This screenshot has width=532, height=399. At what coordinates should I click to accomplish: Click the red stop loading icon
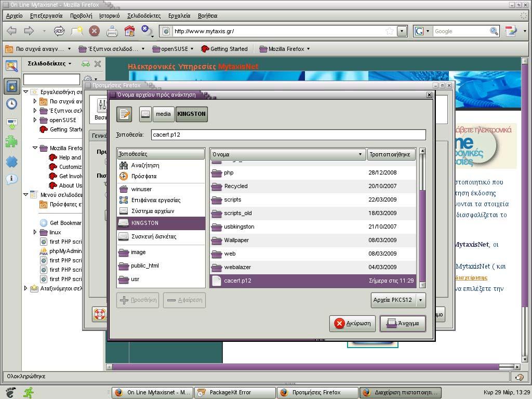point(95,31)
